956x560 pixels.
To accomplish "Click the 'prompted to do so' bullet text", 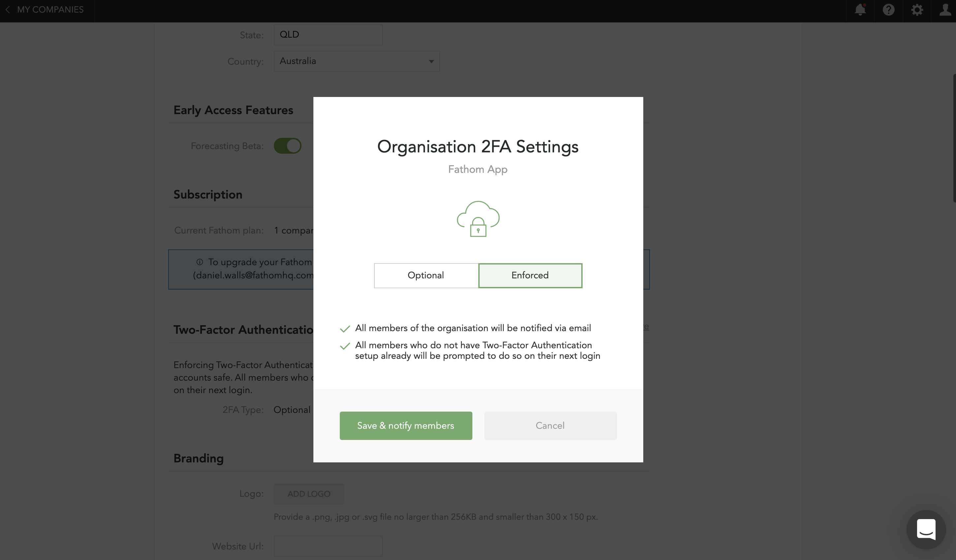I will [478, 350].
